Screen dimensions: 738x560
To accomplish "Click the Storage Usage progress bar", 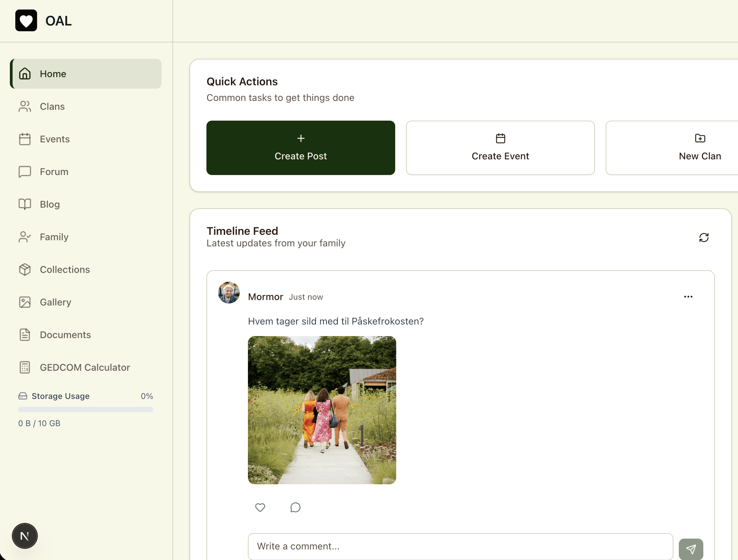I will point(85,409).
